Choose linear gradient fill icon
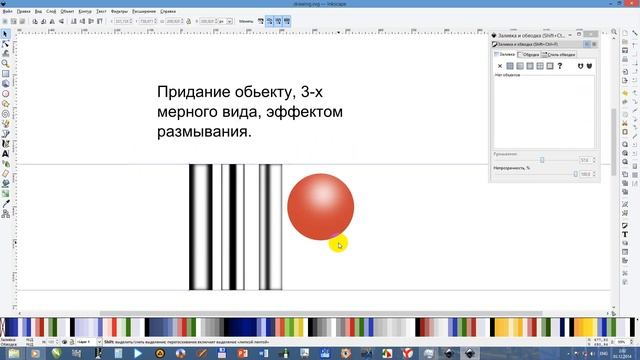The width and height of the screenshot is (640, 360). point(520,66)
